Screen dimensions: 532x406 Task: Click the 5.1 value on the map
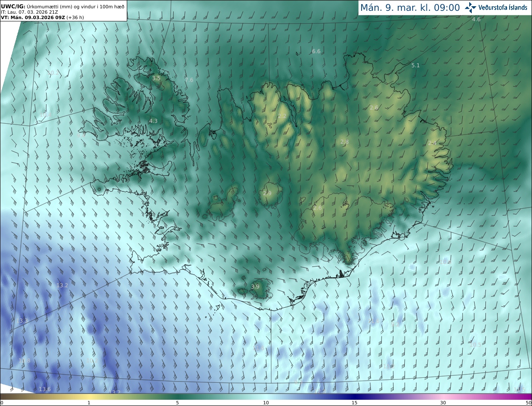tap(416, 65)
